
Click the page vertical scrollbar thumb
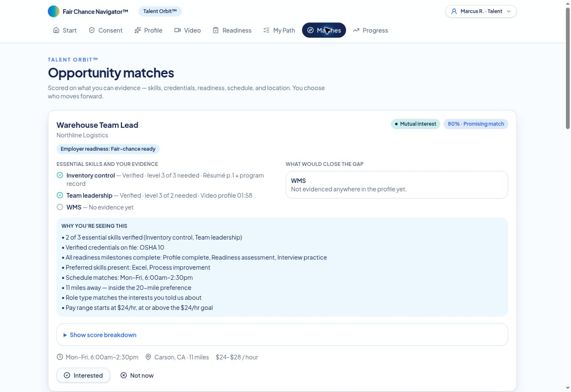click(568, 68)
